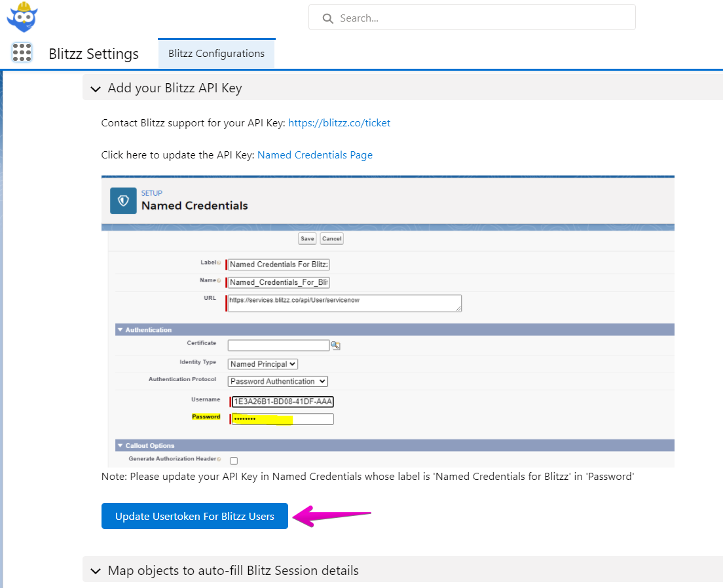The width and height of the screenshot is (723, 588).
Task: Open the blitzz.co/ticket support link
Action: 339,123
